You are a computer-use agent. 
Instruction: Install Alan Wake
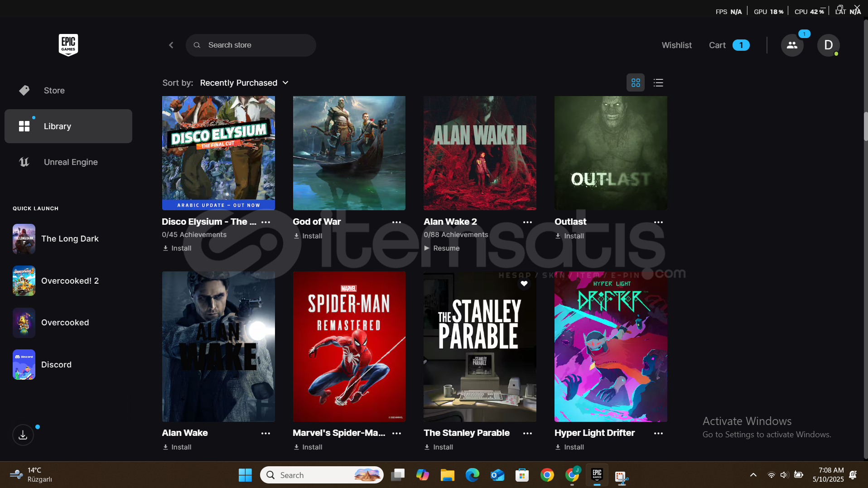(x=177, y=447)
